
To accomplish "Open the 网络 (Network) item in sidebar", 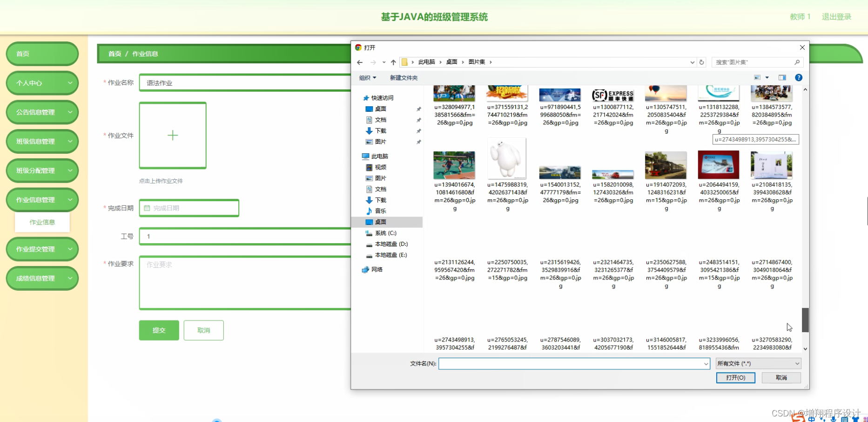I will point(377,269).
